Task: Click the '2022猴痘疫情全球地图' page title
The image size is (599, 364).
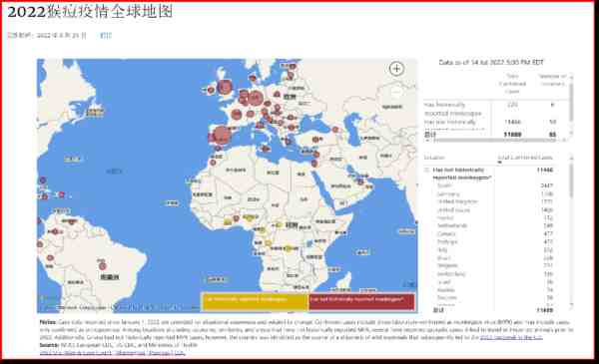Action: (x=90, y=11)
